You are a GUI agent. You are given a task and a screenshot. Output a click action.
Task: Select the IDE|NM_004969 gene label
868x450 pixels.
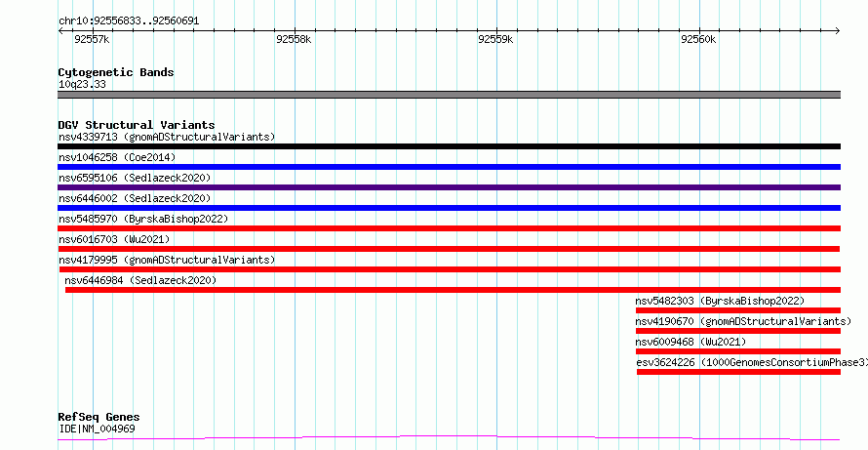[97, 429]
